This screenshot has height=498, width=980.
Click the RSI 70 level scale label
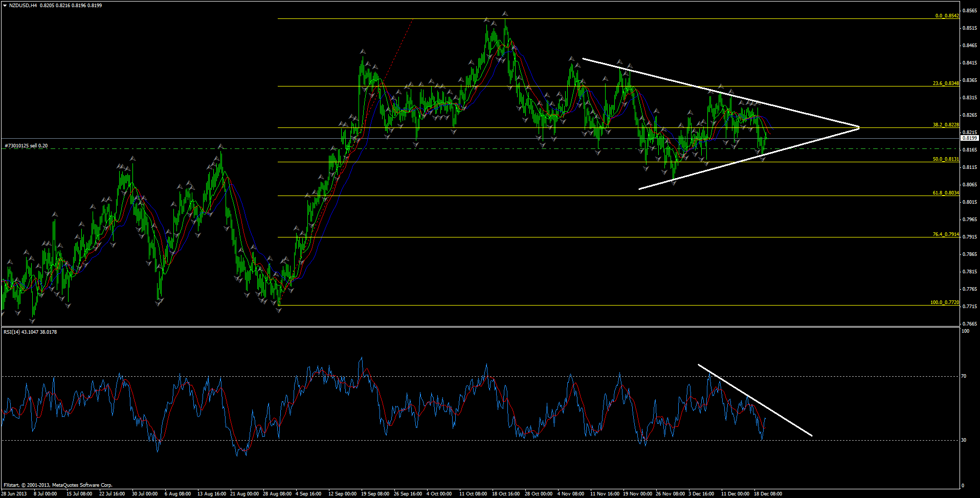pyautogui.click(x=964, y=376)
